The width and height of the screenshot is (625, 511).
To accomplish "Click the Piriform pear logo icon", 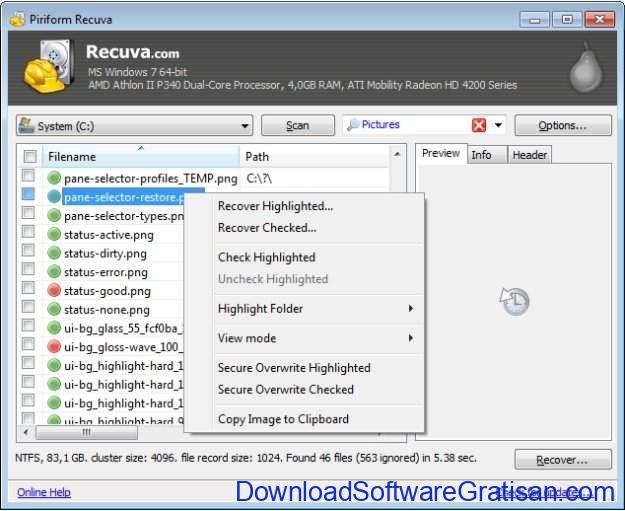I will pyautogui.click(x=583, y=68).
